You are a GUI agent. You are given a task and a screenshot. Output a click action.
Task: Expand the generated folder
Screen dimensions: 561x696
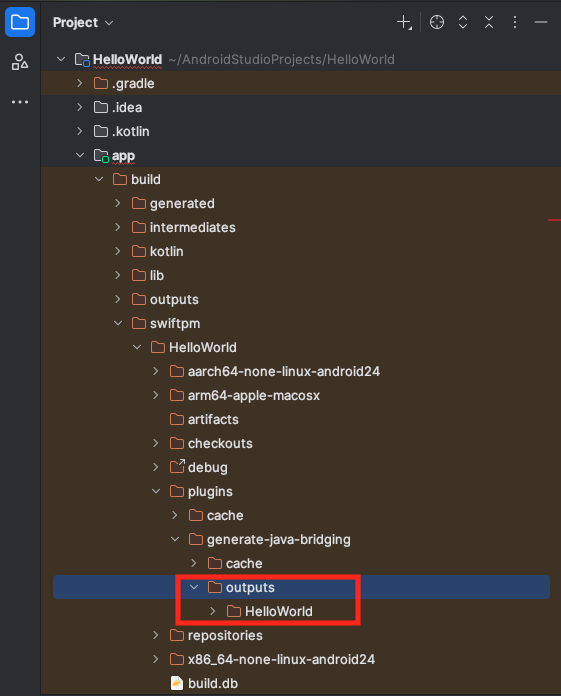tap(118, 203)
